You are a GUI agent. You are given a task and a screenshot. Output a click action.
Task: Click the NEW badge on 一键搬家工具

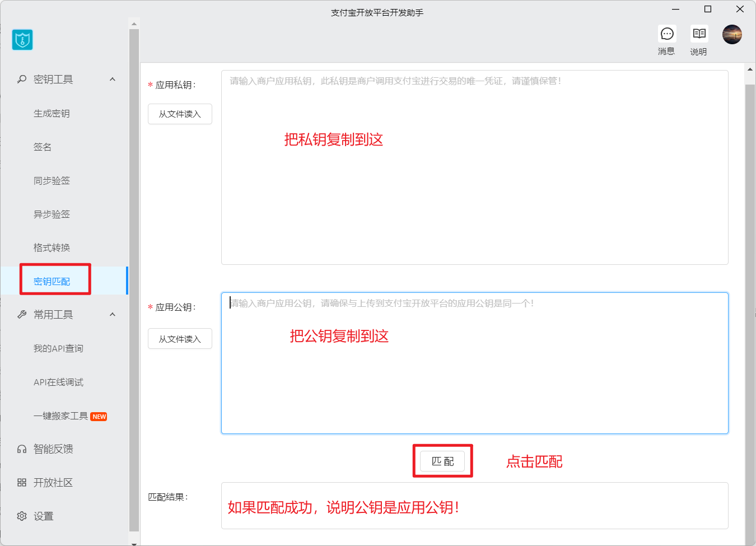99,417
